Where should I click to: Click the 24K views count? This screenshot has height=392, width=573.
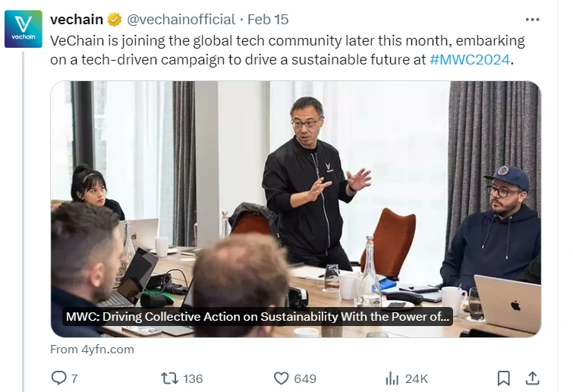pyautogui.click(x=417, y=378)
